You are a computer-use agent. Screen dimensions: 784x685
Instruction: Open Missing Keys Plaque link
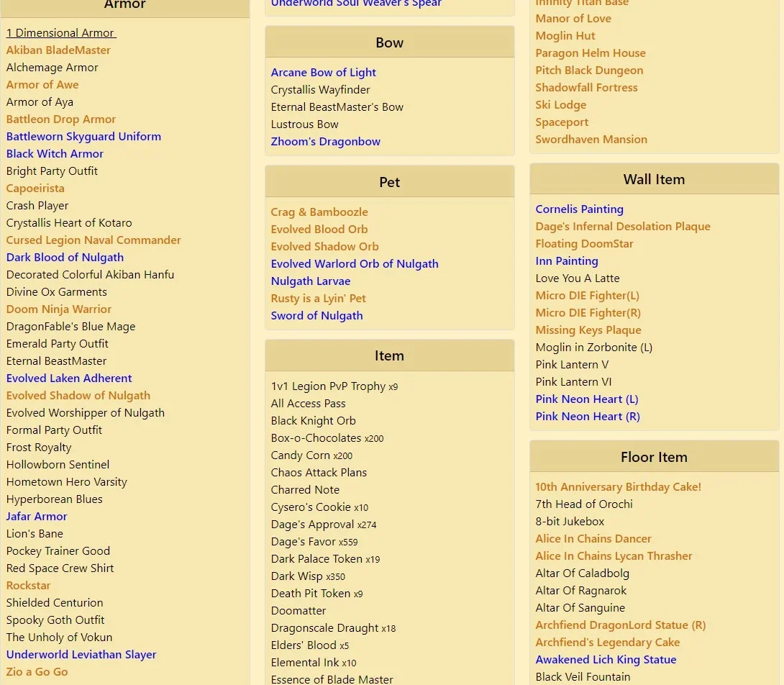[588, 330]
